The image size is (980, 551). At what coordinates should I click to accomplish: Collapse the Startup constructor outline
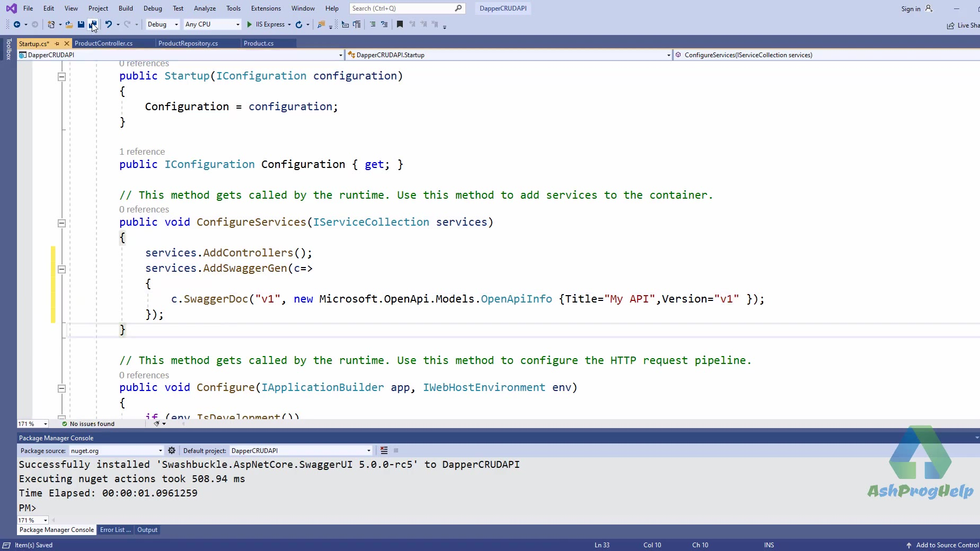(61, 77)
